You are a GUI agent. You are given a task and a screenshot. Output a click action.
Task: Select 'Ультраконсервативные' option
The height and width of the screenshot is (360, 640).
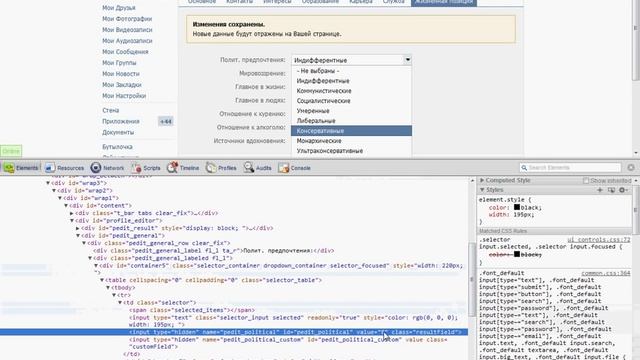(x=351, y=151)
